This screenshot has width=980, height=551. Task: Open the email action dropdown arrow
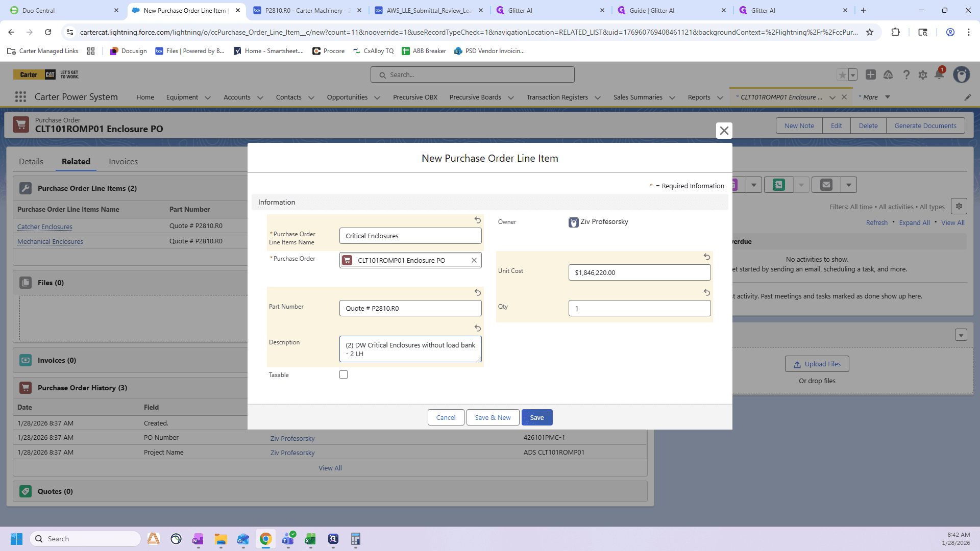[849, 185]
